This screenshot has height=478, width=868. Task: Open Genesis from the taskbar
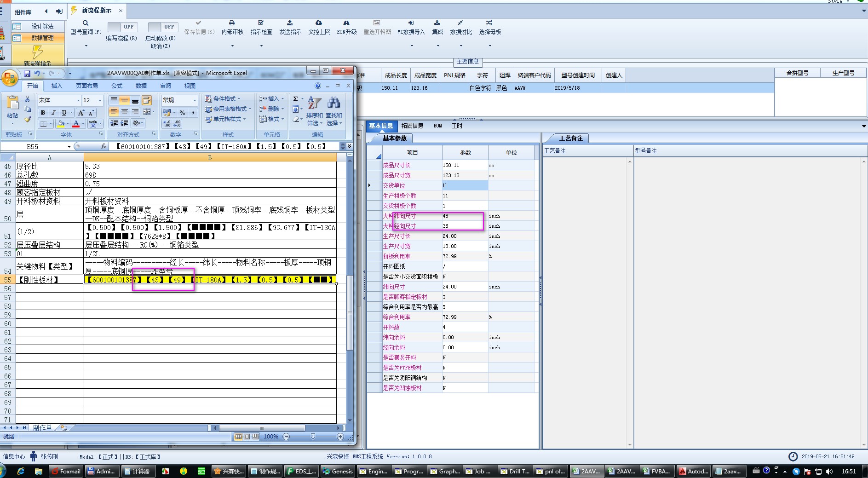pyautogui.click(x=338, y=471)
